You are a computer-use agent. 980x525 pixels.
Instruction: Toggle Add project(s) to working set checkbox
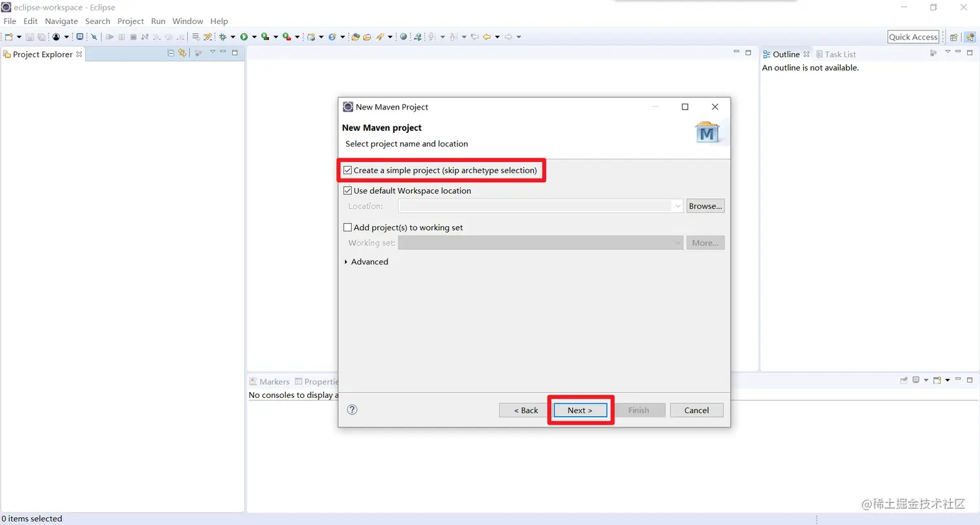(347, 227)
